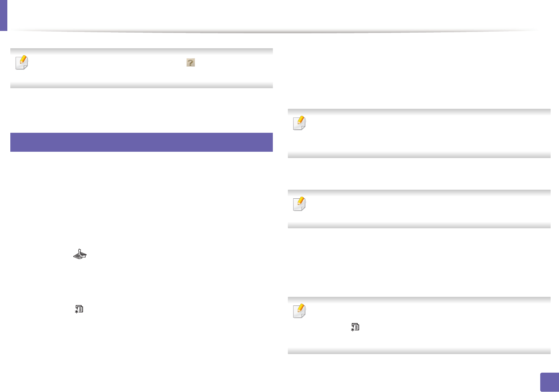Click the question mark help icon
The width and height of the screenshot is (559, 392).
(x=191, y=63)
